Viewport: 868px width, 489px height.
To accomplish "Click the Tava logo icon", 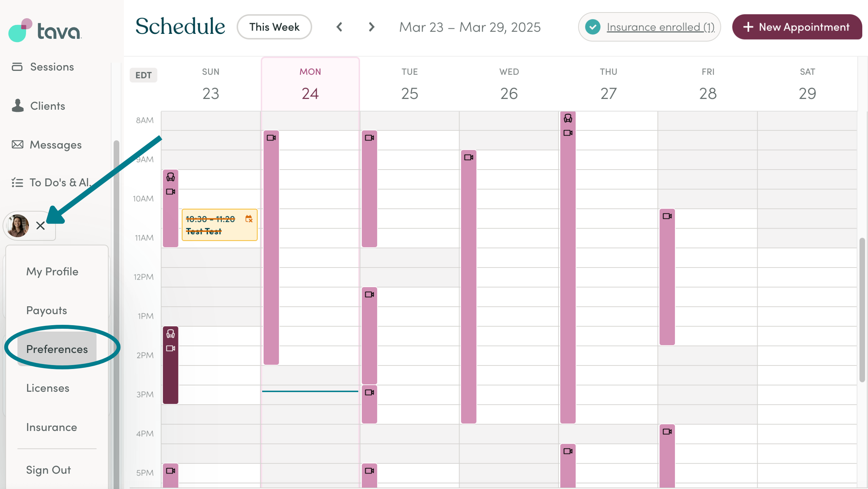I will tap(20, 30).
